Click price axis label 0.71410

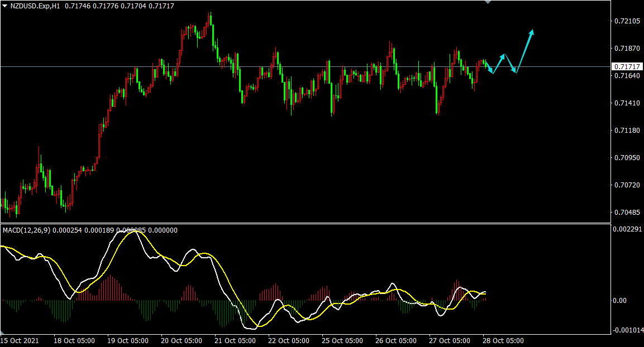pyautogui.click(x=627, y=103)
